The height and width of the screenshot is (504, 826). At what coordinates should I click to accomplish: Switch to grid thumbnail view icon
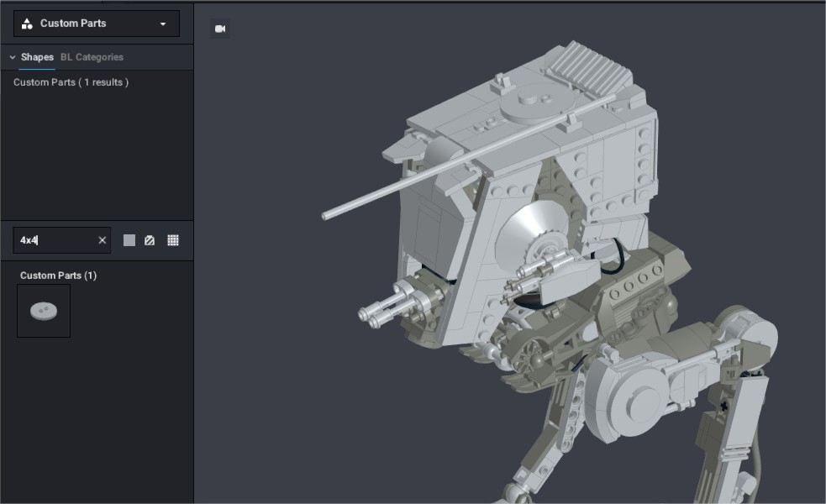click(173, 241)
